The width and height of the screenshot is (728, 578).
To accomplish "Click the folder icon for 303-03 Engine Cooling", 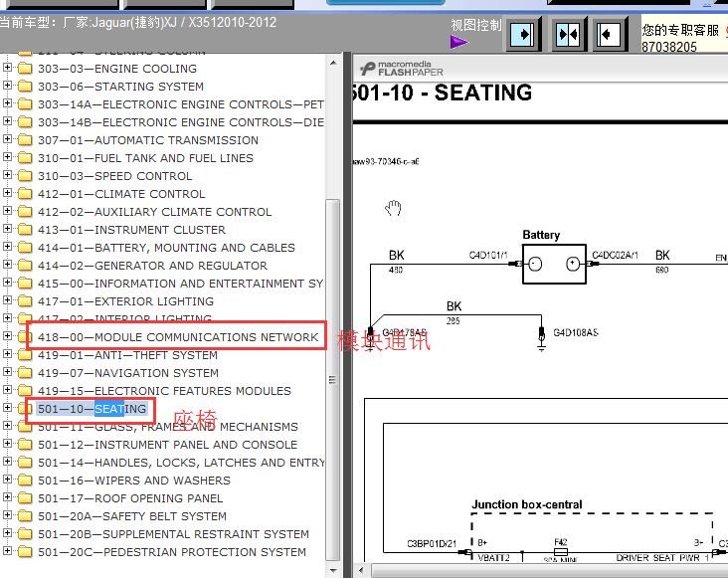I will pos(25,69).
